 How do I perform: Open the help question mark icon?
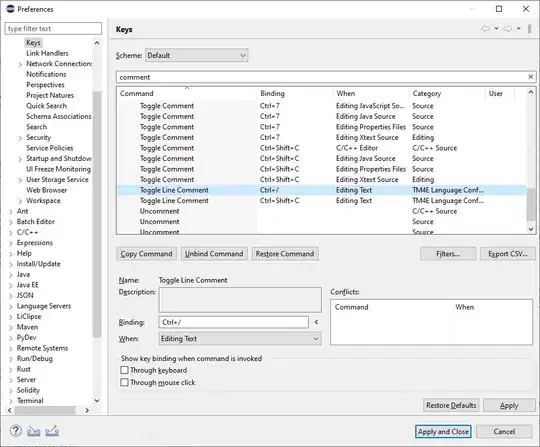coord(15,431)
